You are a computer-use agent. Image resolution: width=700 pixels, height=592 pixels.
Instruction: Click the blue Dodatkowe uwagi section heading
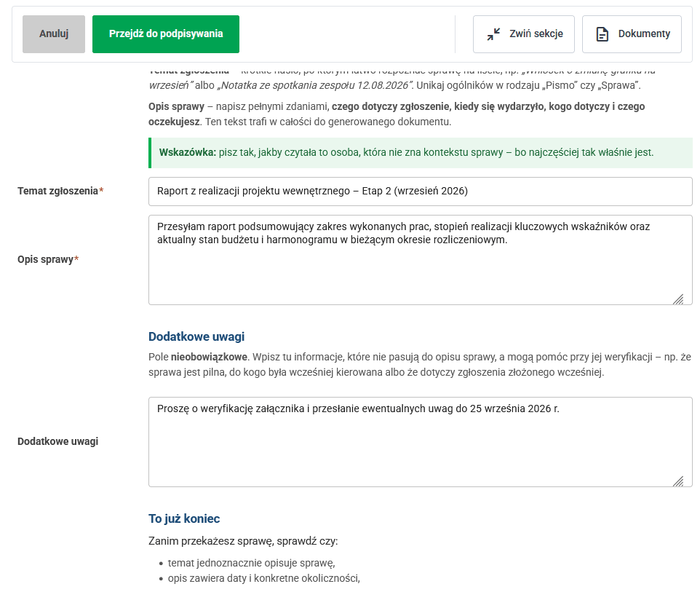tap(196, 336)
